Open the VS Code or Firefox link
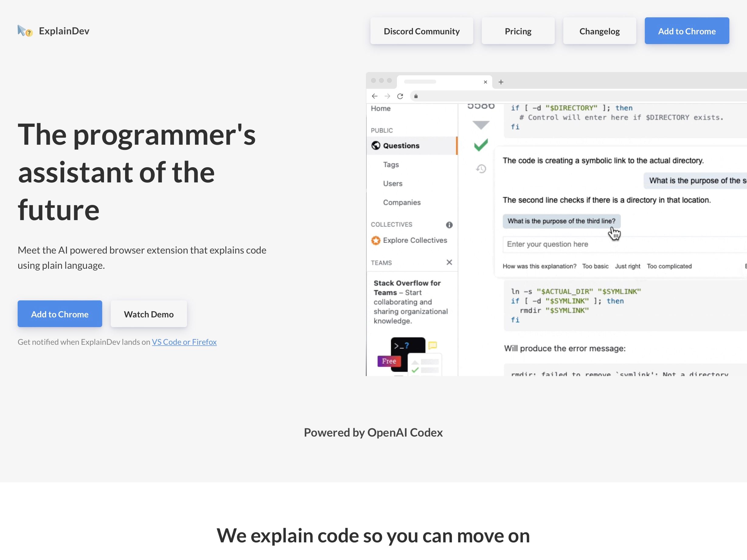 [x=184, y=342]
